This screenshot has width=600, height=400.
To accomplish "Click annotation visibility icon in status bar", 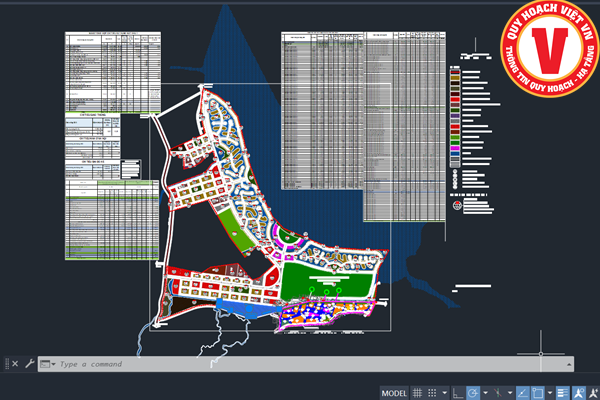I will (x=577, y=392).
